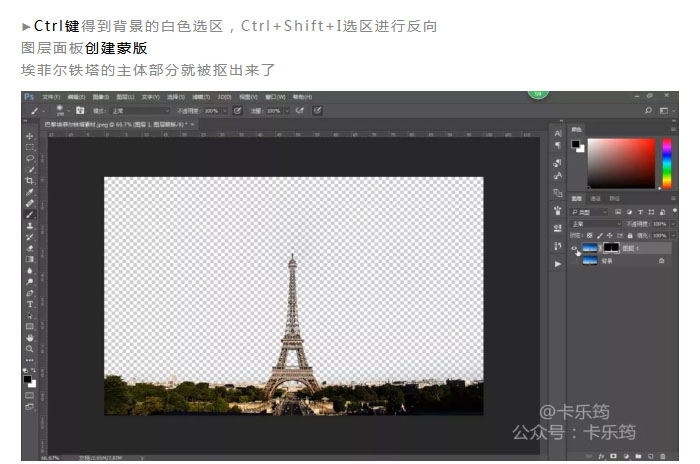The width and height of the screenshot is (700, 464).
Task: Click the rainbow hue slider strip
Action: [666, 164]
